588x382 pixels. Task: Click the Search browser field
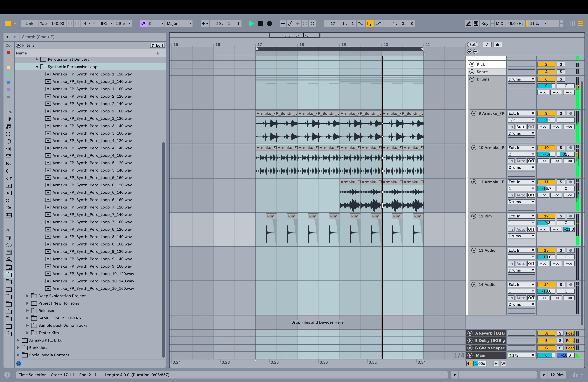click(91, 37)
